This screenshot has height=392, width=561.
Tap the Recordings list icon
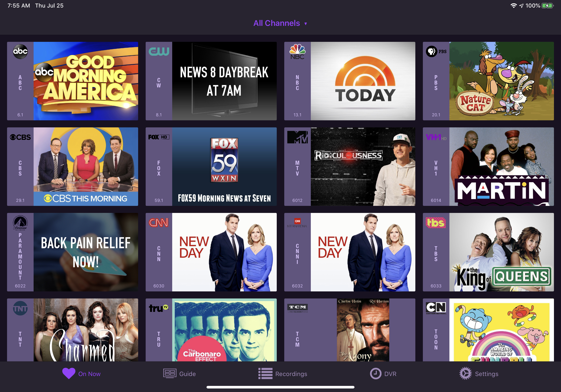click(x=266, y=373)
